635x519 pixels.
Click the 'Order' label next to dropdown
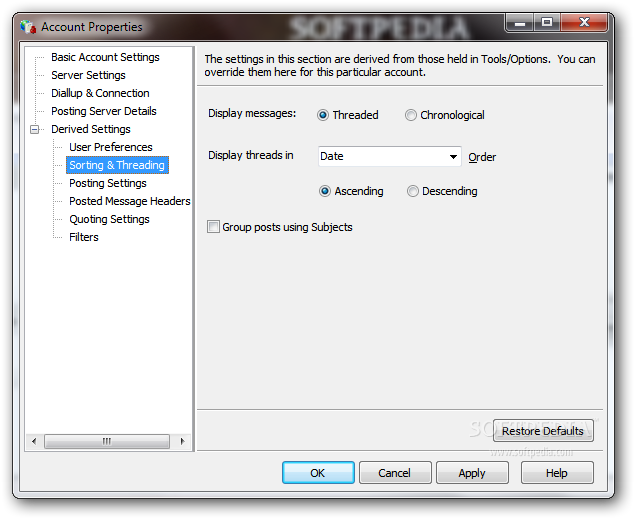482,157
